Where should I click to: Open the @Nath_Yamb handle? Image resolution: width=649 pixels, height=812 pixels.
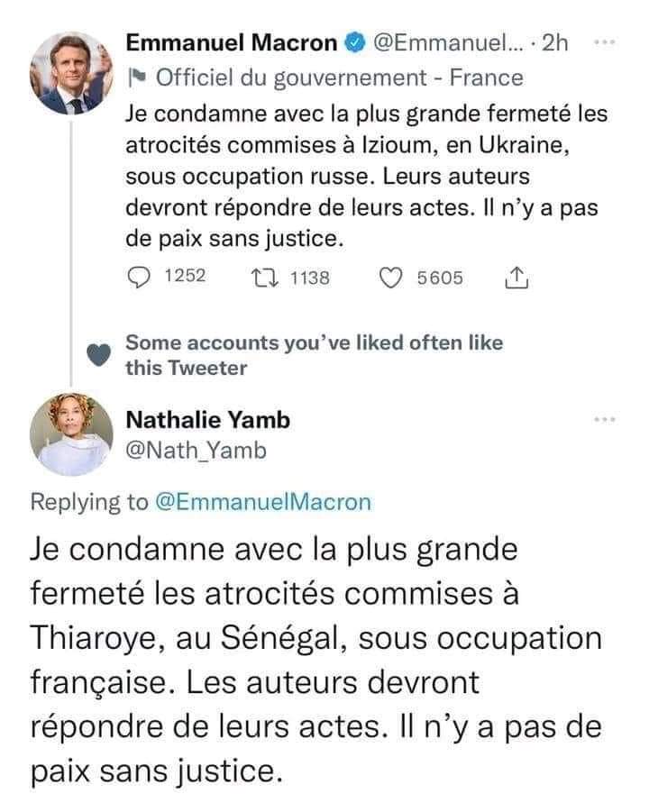pyautogui.click(x=196, y=450)
